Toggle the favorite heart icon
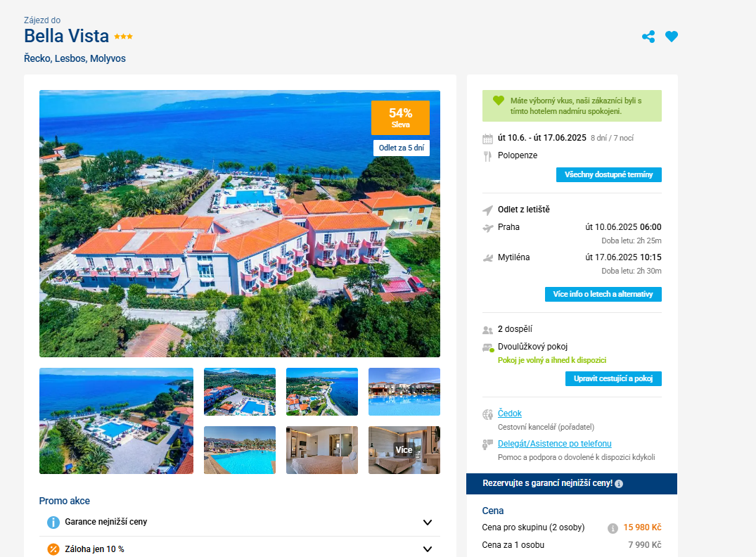 tap(672, 36)
